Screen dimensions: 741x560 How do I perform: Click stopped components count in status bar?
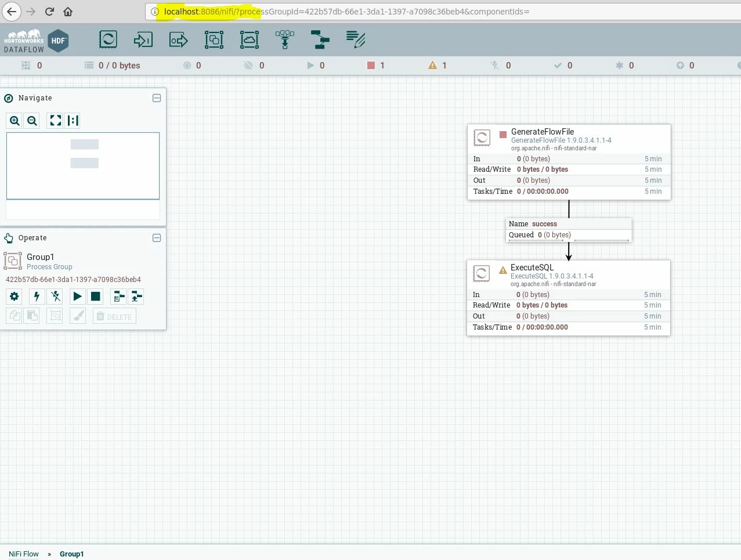point(376,66)
